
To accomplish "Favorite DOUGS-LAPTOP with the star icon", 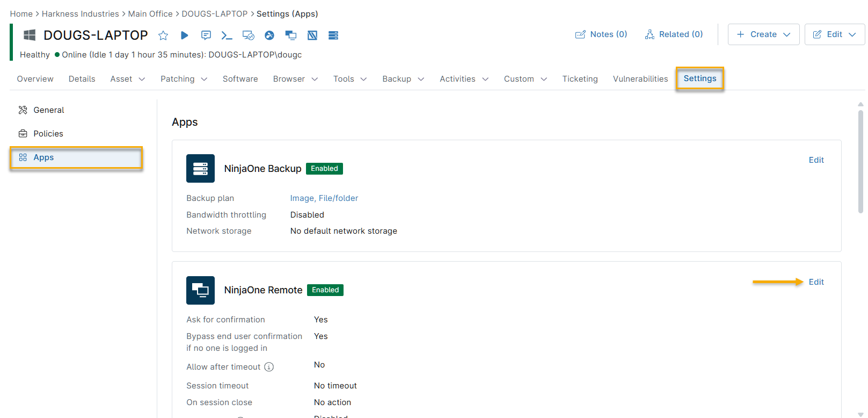I will click(x=163, y=35).
